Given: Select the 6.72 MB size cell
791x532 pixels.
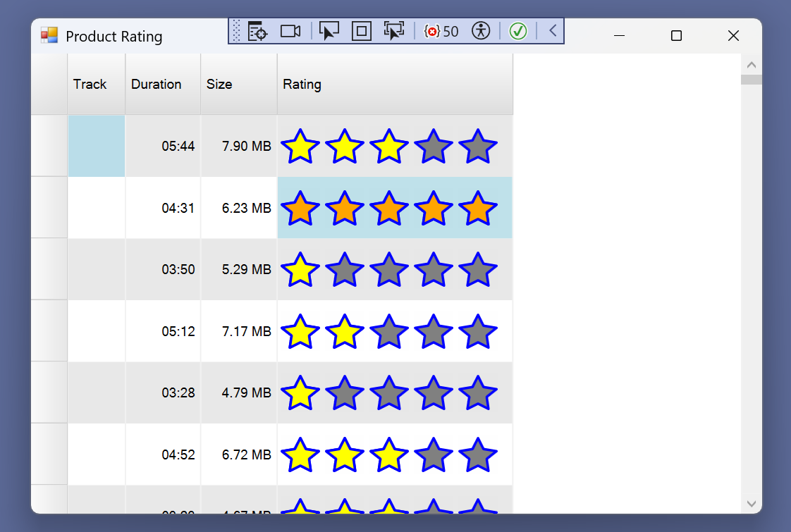Looking at the screenshot, I should point(239,454).
